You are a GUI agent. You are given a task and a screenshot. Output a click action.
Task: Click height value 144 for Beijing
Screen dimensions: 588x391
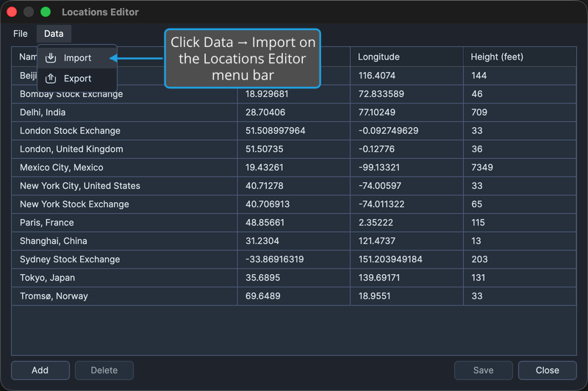click(x=479, y=76)
